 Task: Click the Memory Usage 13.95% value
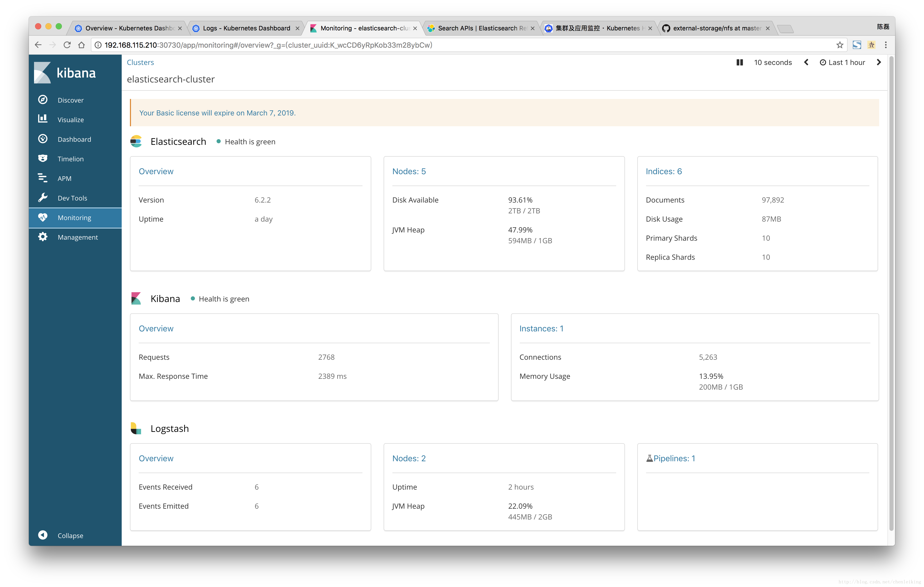711,376
